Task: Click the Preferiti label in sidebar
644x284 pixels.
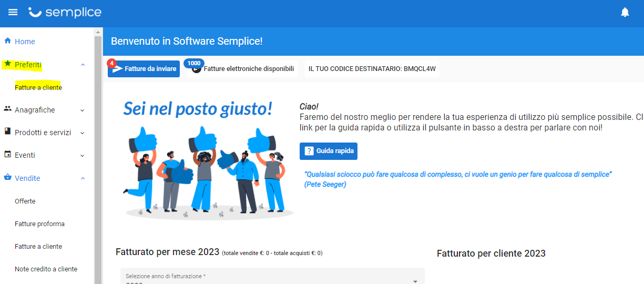Action: (x=28, y=65)
